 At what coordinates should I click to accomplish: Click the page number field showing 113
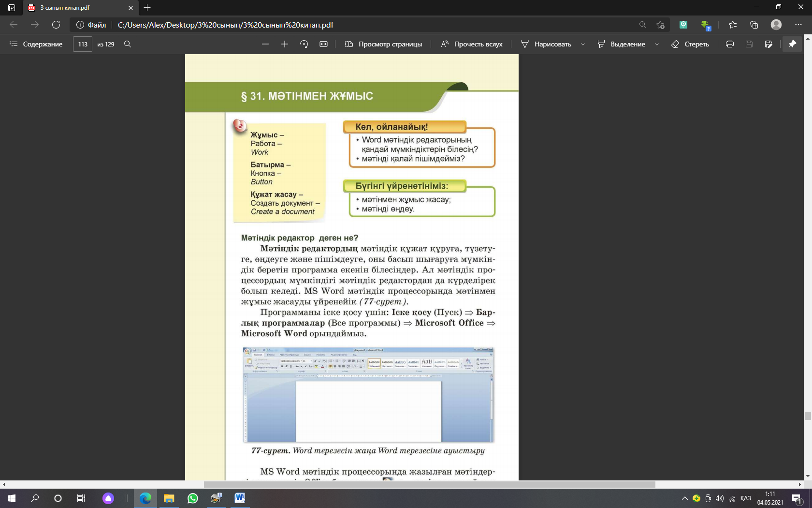[83, 44]
